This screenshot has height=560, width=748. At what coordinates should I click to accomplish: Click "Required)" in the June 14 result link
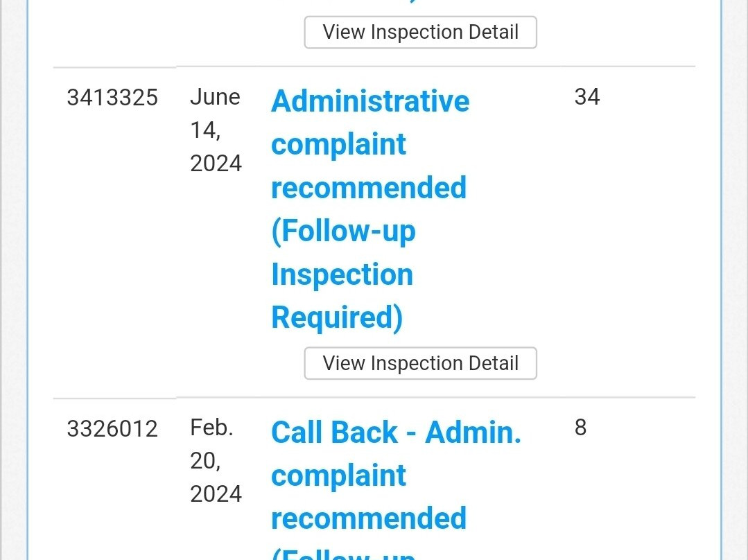click(337, 317)
